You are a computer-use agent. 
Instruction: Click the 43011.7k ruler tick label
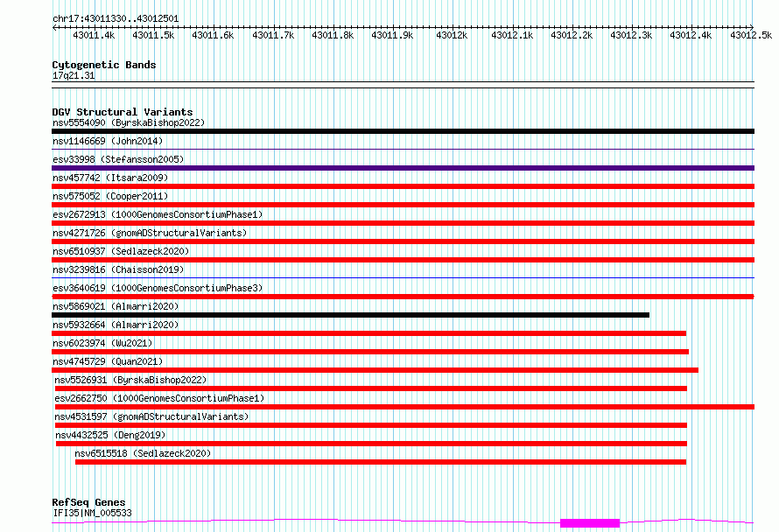(x=273, y=35)
